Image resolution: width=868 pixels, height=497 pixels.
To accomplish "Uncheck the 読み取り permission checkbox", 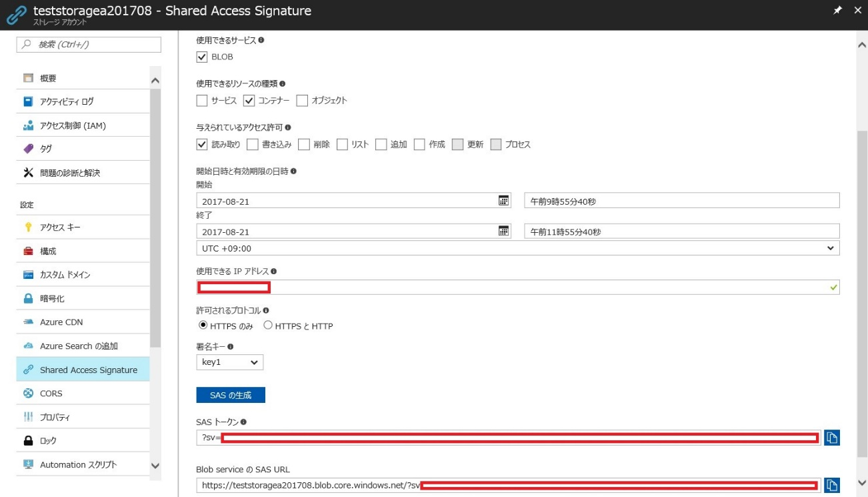I will 202,144.
